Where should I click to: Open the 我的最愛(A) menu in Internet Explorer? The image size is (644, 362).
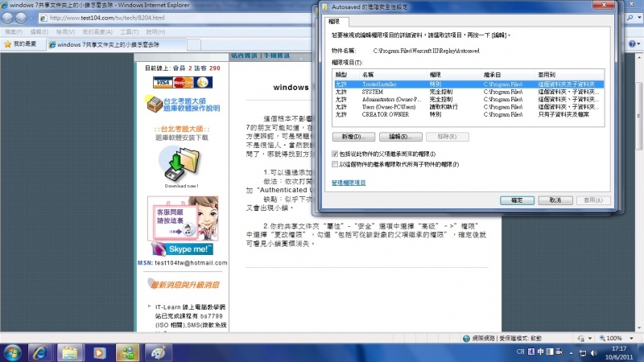[x=97, y=31]
